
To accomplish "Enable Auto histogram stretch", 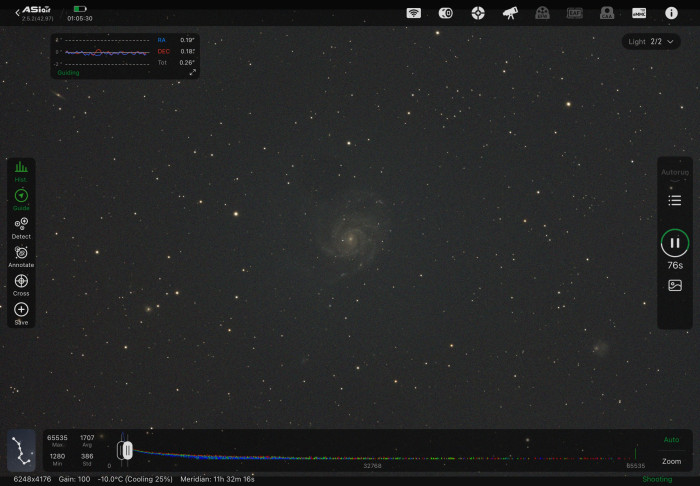I will point(671,440).
